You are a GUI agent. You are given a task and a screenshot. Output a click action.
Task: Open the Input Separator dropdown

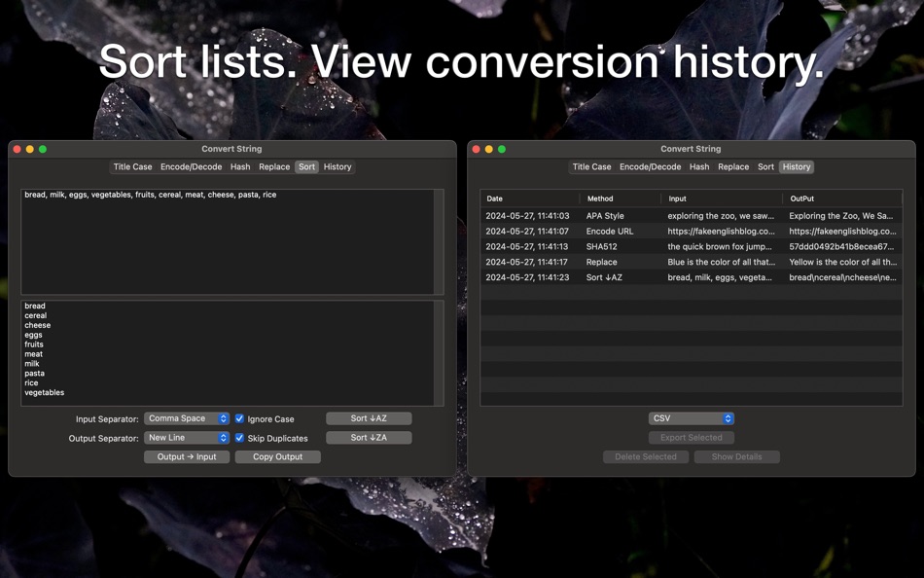coord(187,418)
